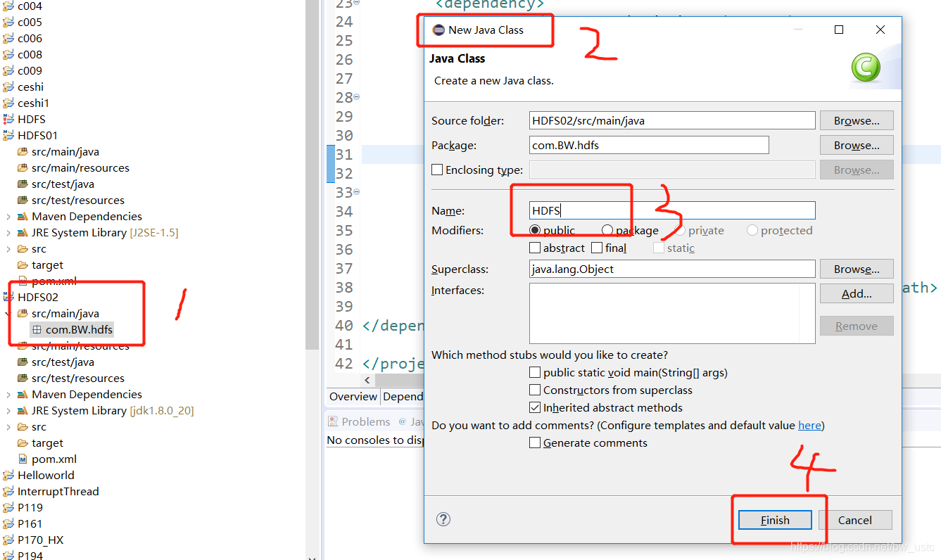This screenshot has height=560, width=941.
Task: Select the P194 project
Action: pos(30,555)
